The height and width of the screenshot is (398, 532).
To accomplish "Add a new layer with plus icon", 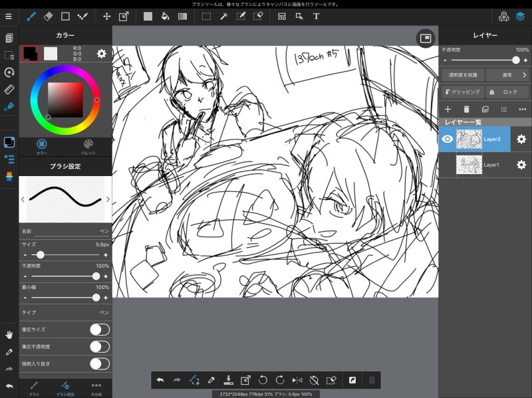I will (448, 109).
